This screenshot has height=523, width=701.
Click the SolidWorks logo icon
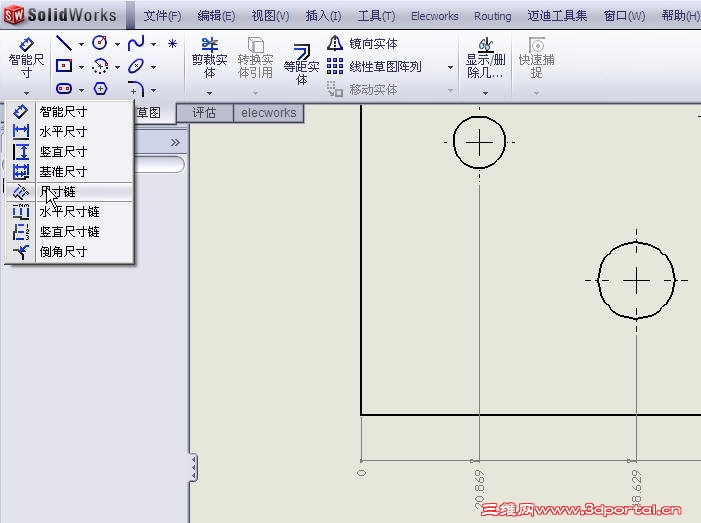(13, 15)
